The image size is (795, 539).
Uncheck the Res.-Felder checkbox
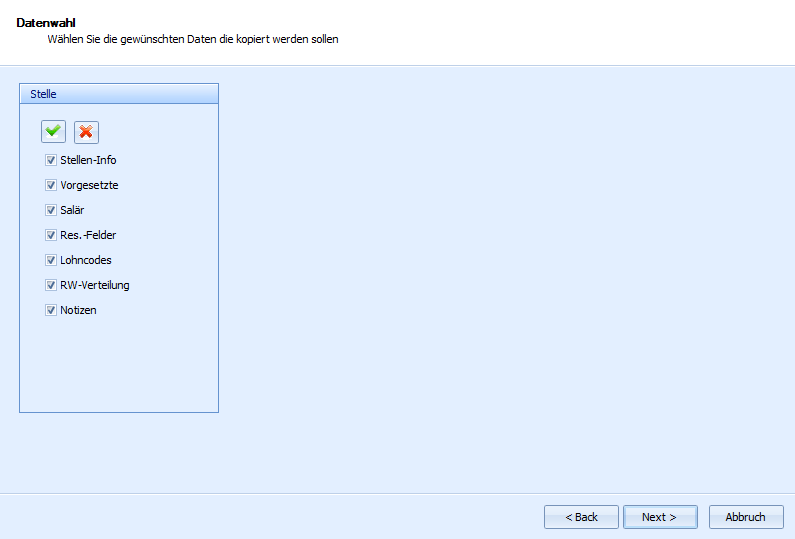coord(50,235)
